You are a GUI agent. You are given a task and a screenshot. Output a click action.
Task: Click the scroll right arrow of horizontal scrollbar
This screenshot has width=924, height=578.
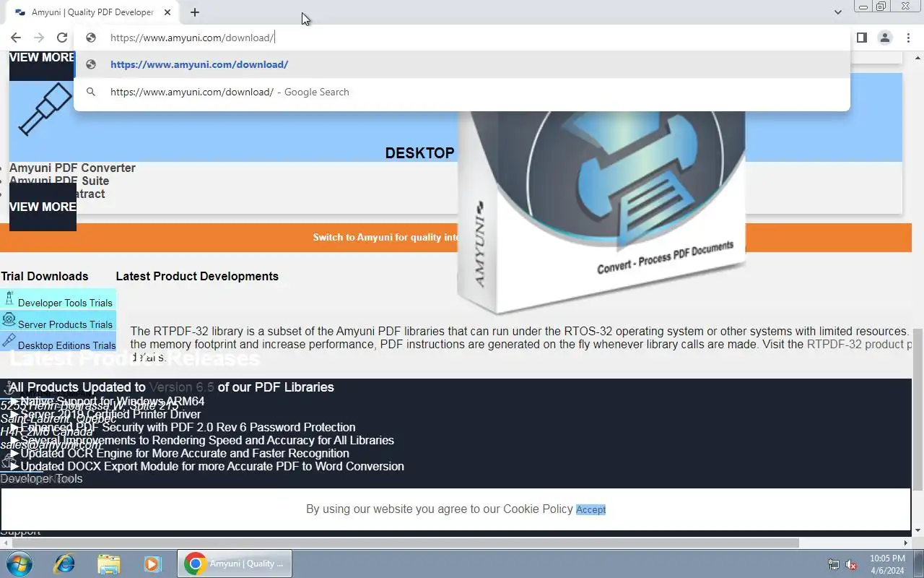(x=906, y=543)
